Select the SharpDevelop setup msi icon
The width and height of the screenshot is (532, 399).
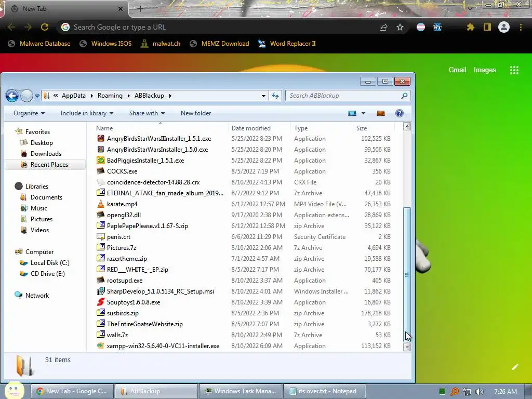[101, 291]
